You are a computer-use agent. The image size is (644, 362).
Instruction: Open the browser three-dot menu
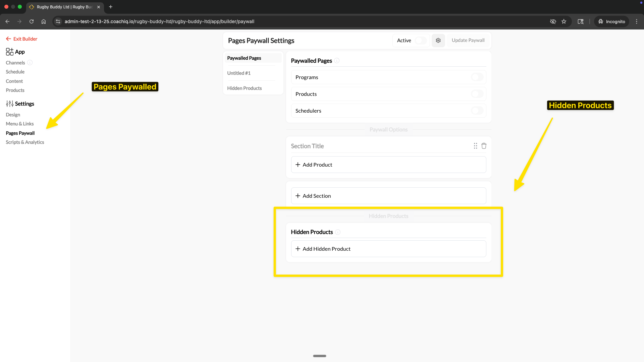click(637, 21)
